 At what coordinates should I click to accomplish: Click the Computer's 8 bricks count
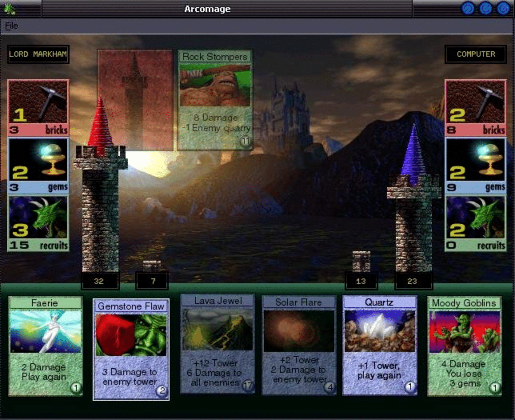pyautogui.click(x=451, y=129)
